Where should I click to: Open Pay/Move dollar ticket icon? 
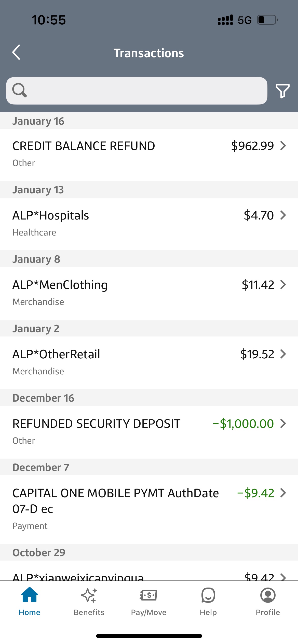tap(148, 595)
